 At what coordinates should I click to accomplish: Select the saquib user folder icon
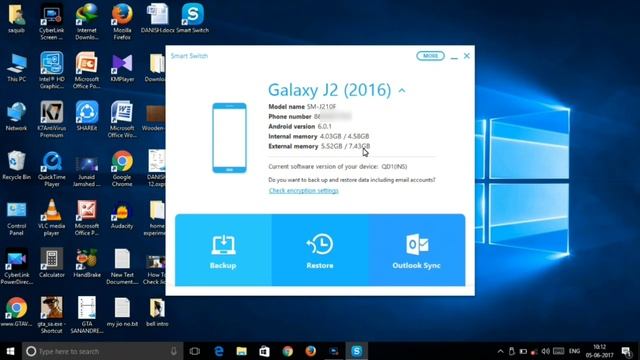pyautogui.click(x=16, y=18)
